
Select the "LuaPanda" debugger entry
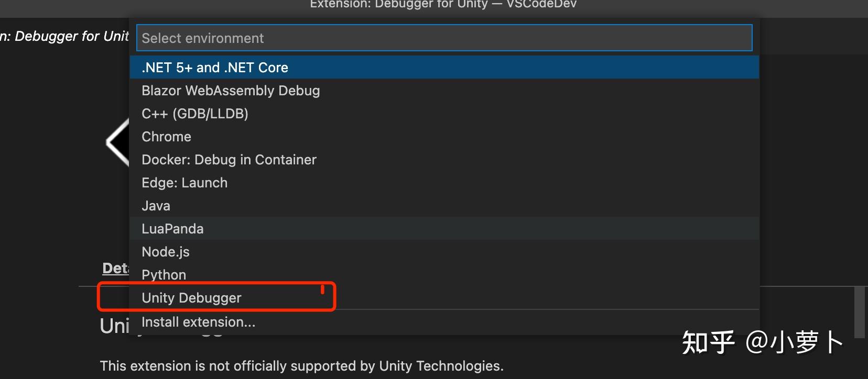pos(172,228)
